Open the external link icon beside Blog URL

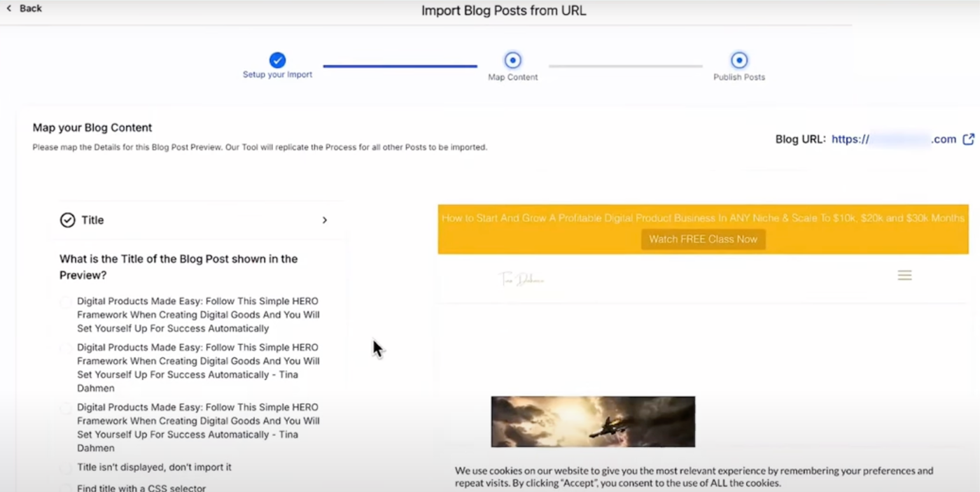968,139
